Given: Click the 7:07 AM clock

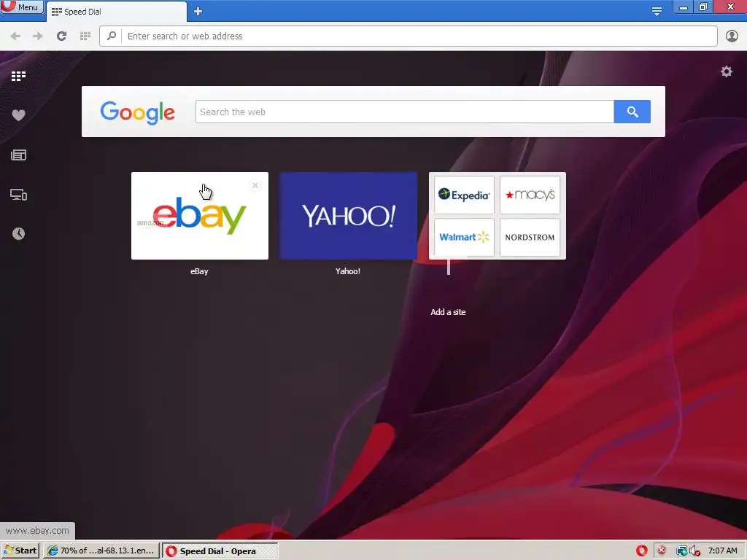Looking at the screenshot, I should 722,551.
